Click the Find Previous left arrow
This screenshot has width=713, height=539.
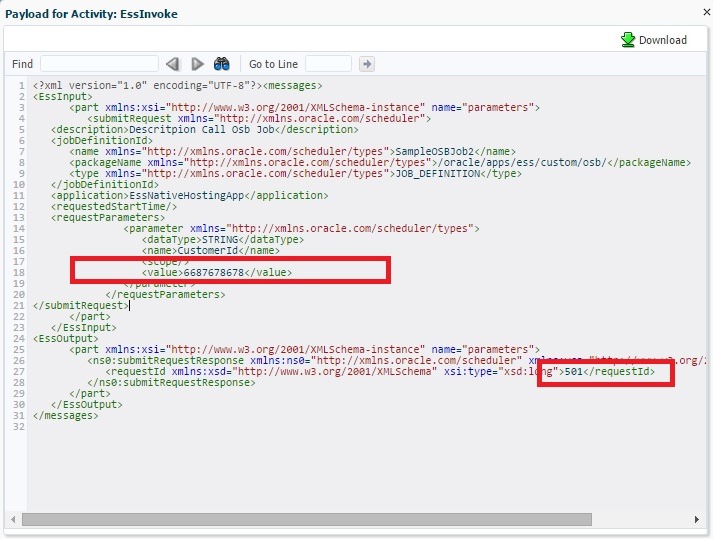172,64
